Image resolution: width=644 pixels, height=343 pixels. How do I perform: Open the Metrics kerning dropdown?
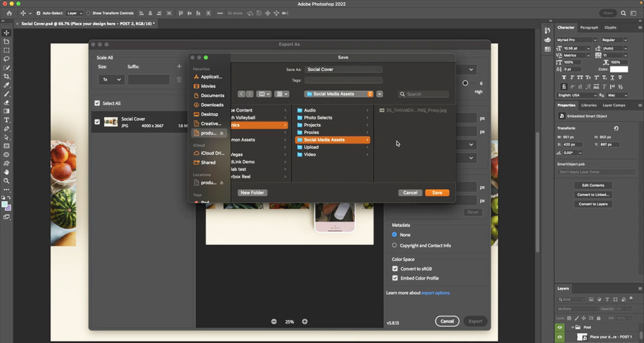click(x=576, y=55)
